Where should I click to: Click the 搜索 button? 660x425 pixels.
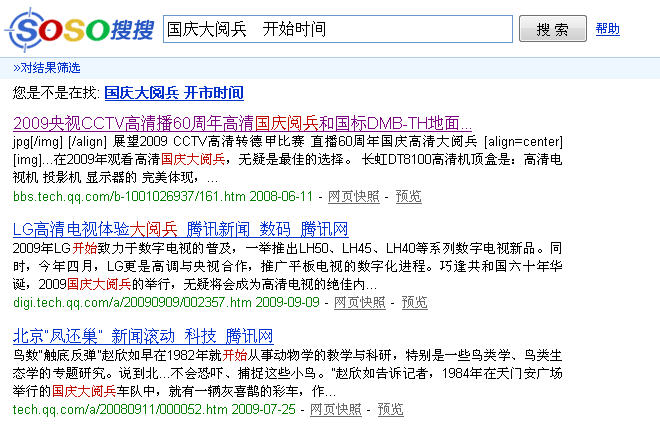coord(552,29)
